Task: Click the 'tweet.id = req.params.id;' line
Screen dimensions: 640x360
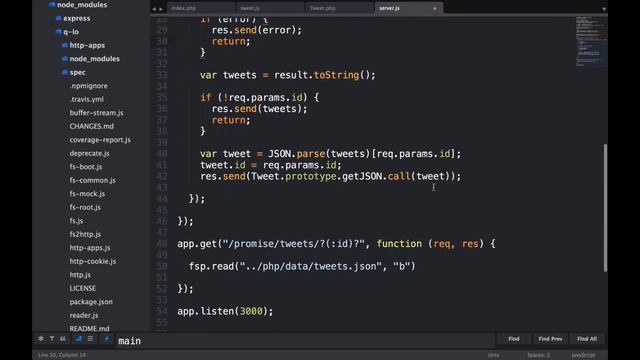Action: (271, 165)
